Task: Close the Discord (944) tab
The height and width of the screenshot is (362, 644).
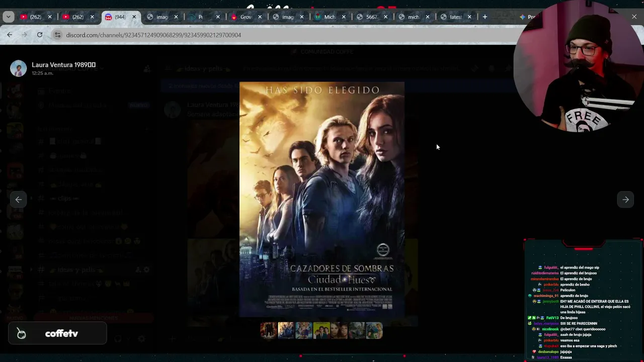Action: click(134, 17)
